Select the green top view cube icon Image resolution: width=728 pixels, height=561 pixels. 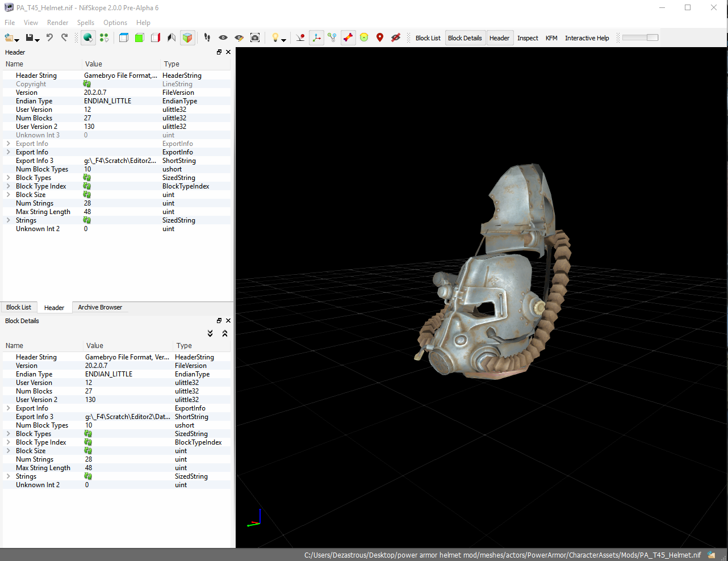[x=139, y=37]
